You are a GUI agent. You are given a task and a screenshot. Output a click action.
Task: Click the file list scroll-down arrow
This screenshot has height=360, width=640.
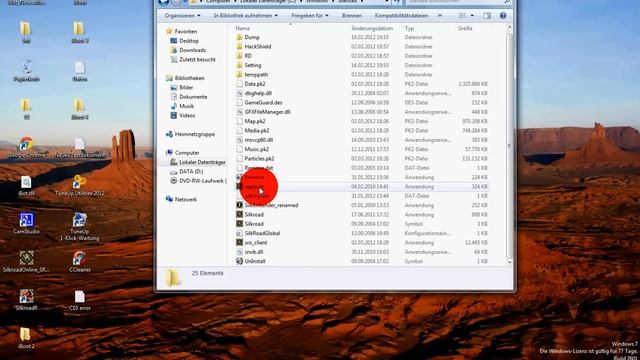[509, 262]
